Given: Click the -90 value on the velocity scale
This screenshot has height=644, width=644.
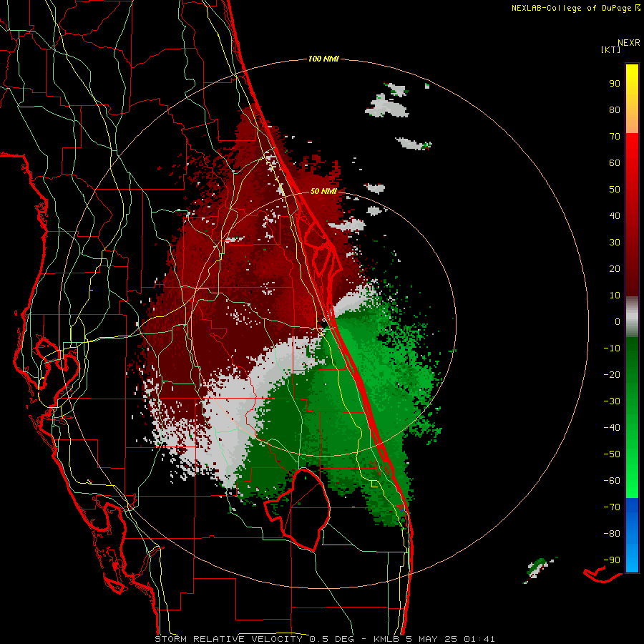Looking at the screenshot, I should [612, 560].
